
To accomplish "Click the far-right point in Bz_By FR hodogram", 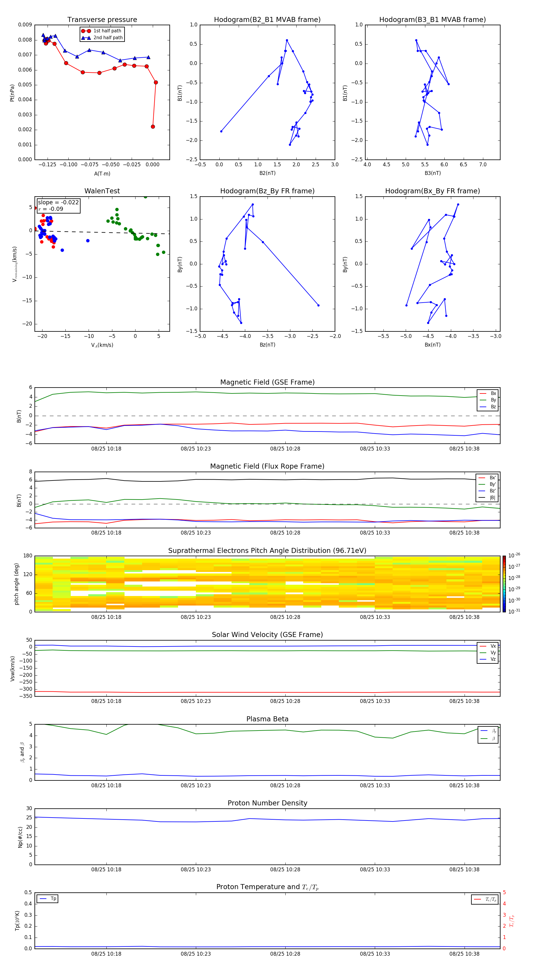I will 318,306.
